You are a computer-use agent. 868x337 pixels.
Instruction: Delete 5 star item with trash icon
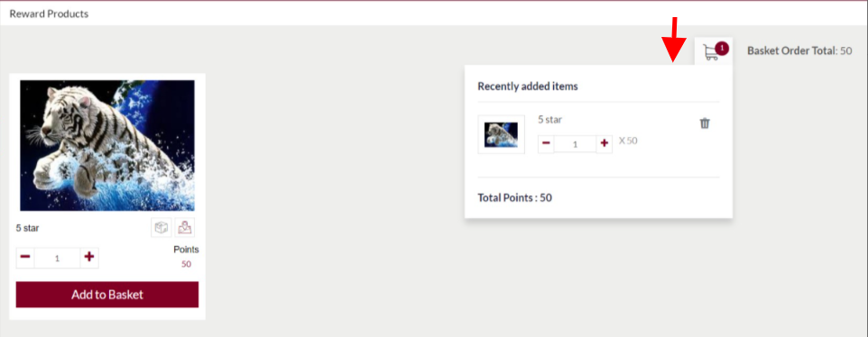pos(704,123)
